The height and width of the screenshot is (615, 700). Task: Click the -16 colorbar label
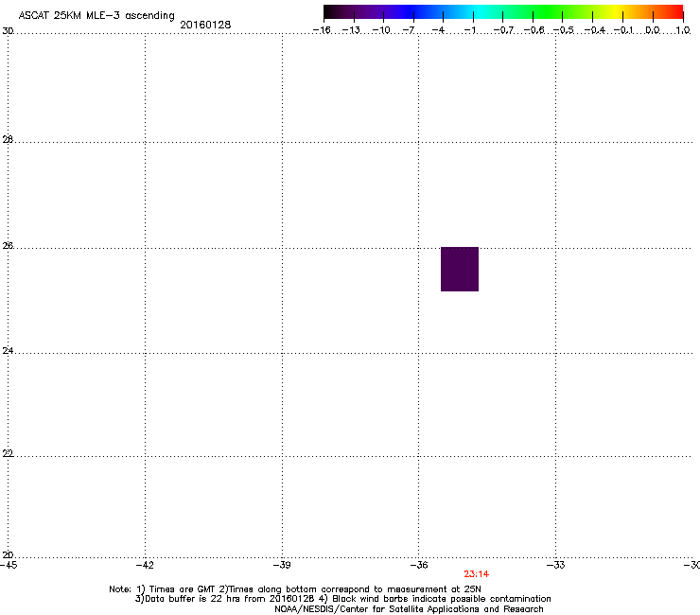click(x=322, y=30)
